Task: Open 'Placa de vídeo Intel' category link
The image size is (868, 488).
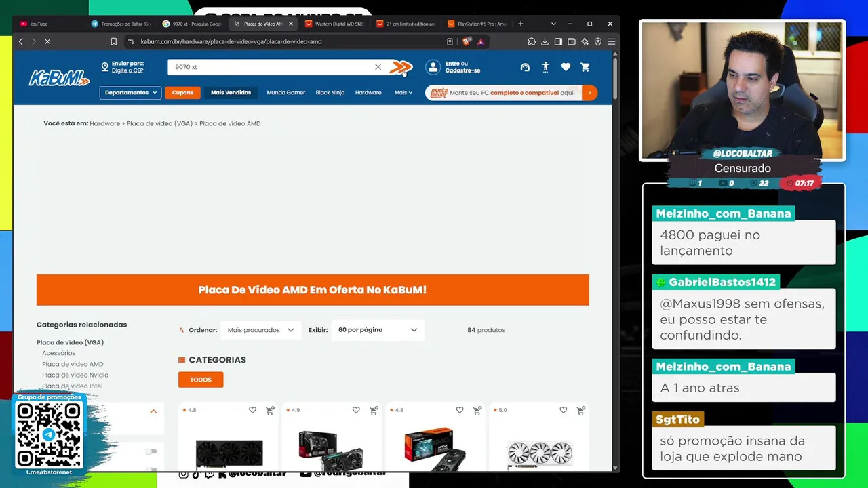Action: point(73,386)
